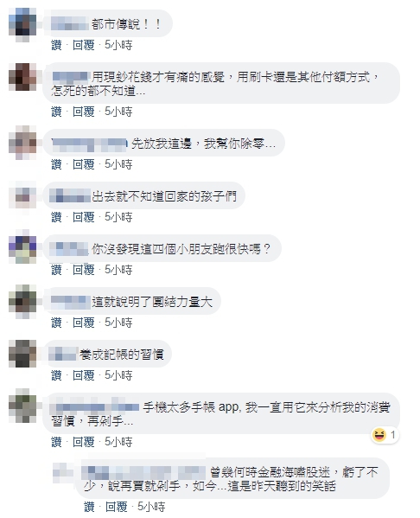This screenshot has width=420, height=518.
Task: Like the 出去就不知道回家 comment
Action: click(56, 217)
